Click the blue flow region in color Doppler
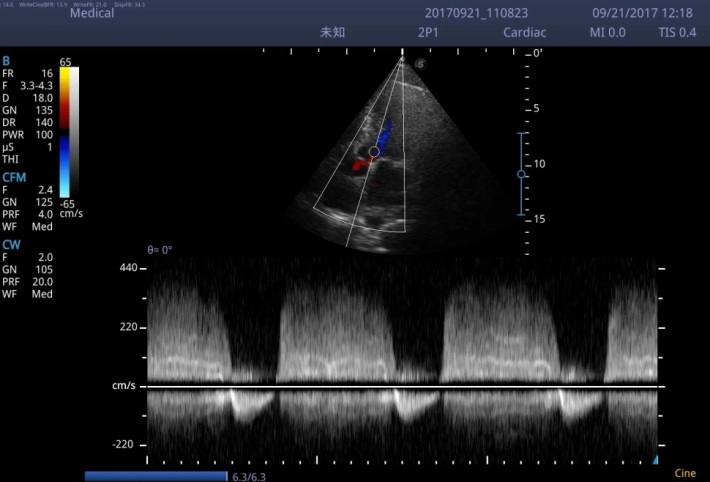Viewport: 710px width, 482px height. tap(385, 133)
